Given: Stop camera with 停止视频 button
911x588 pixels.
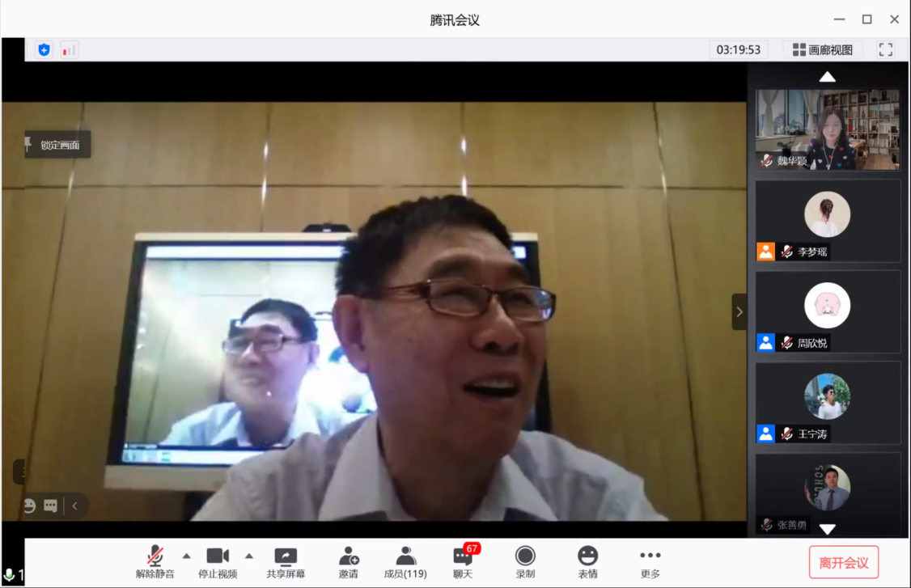Looking at the screenshot, I should pos(218,562).
